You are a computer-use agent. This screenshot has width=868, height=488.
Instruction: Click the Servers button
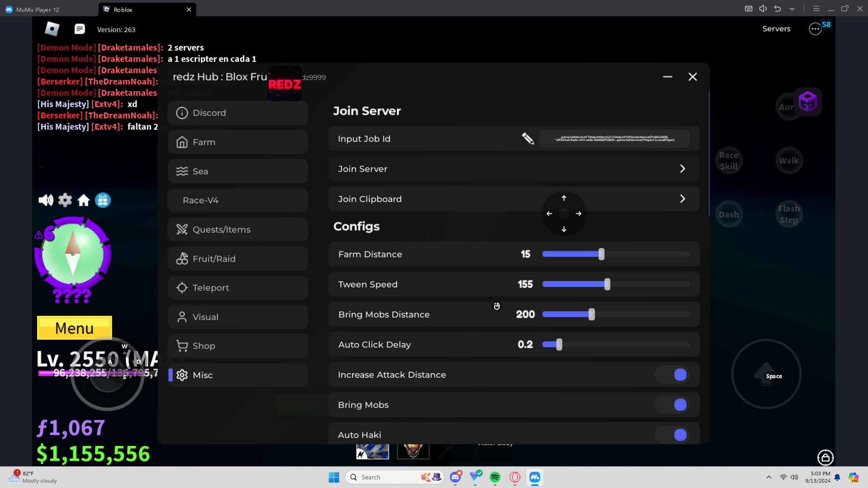point(776,29)
